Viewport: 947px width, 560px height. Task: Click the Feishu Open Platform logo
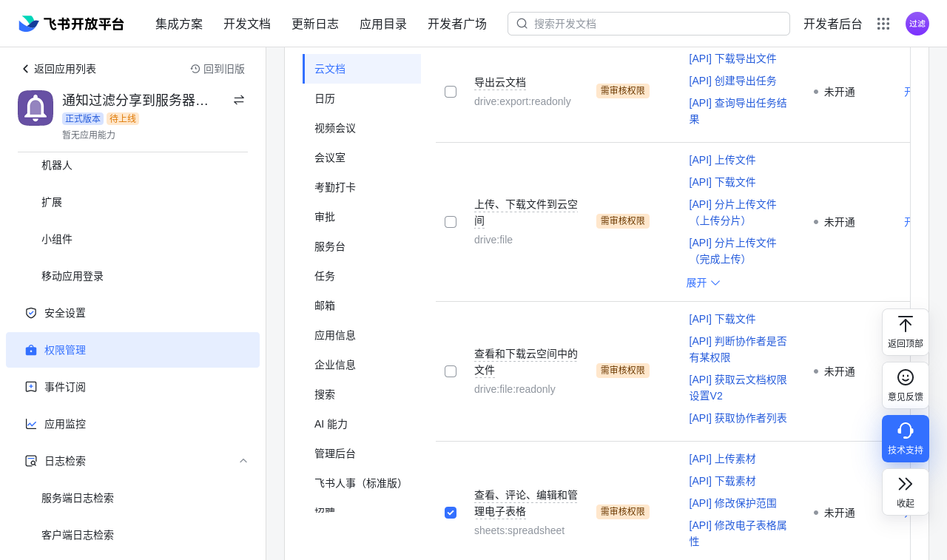(x=72, y=24)
